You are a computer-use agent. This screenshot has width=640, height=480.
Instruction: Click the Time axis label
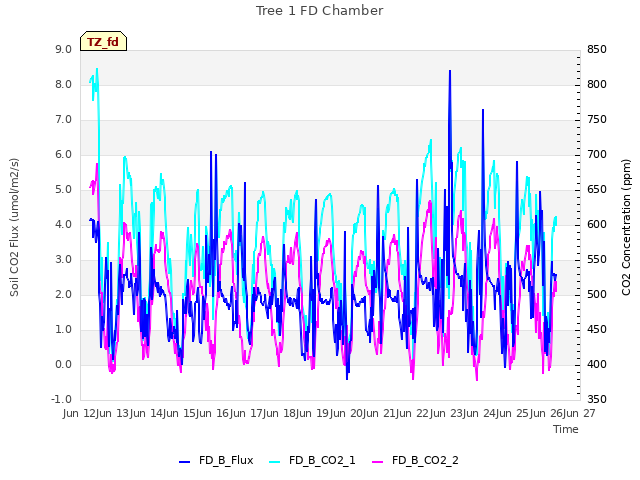click(x=566, y=429)
